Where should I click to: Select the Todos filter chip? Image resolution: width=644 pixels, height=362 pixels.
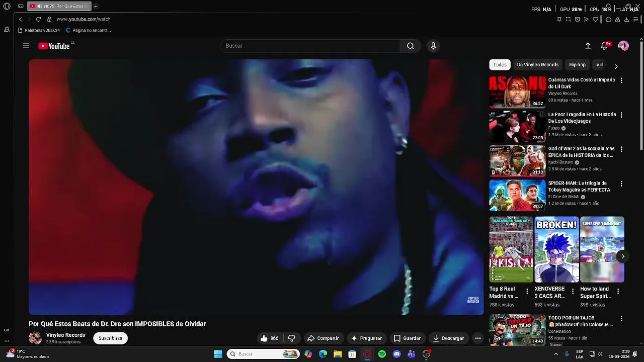500,65
